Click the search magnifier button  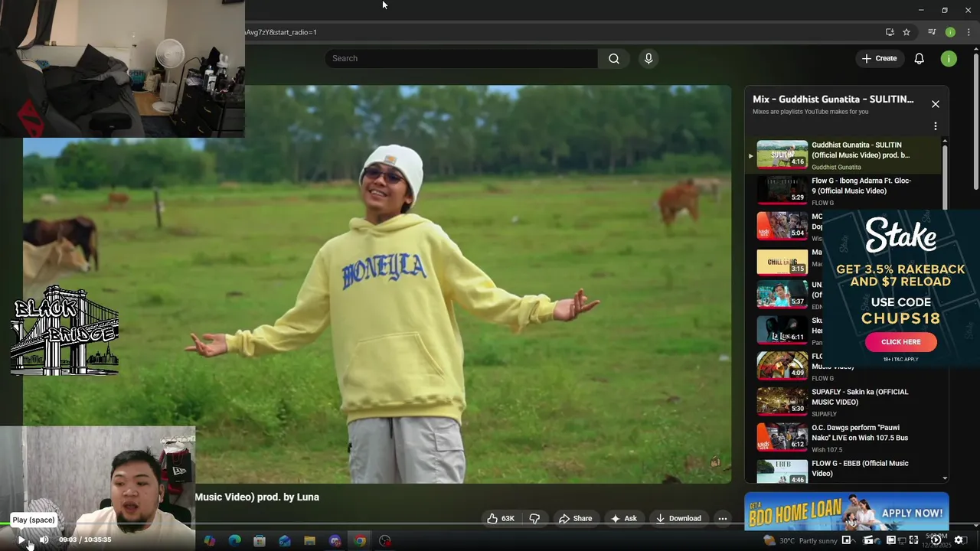point(614,58)
